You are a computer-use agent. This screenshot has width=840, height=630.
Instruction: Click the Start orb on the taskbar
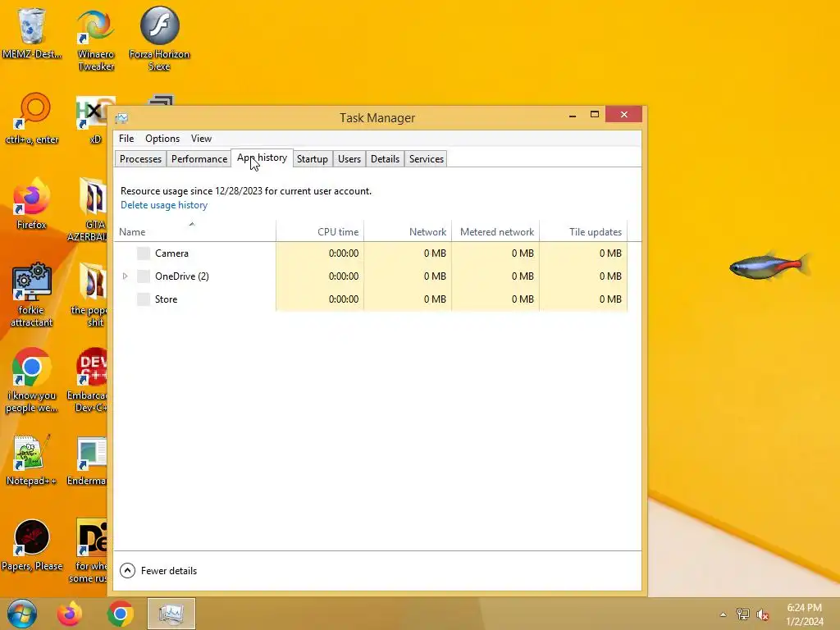pyautogui.click(x=22, y=614)
